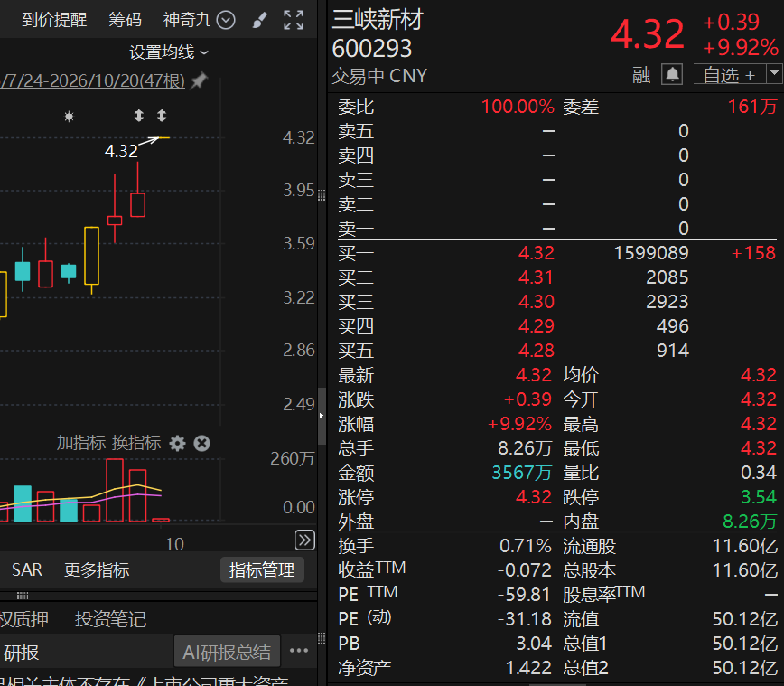Click 买五 bid price 4.28

[x=536, y=351]
